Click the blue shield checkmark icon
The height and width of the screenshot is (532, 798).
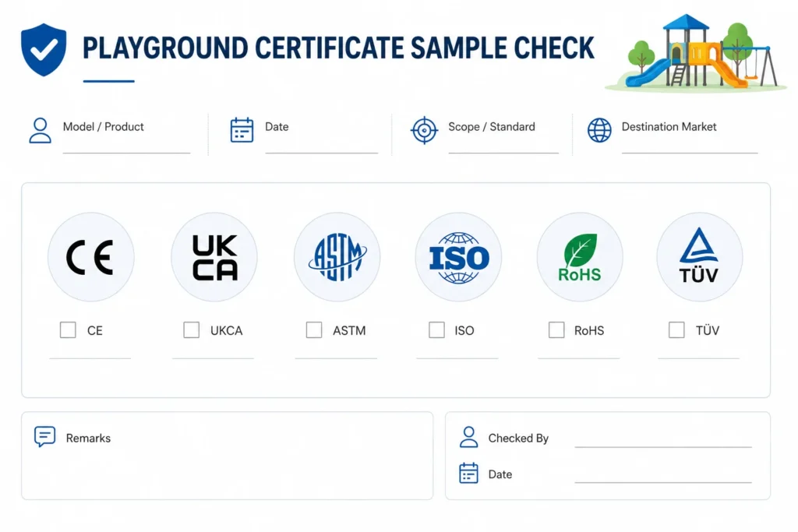click(x=44, y=49)
